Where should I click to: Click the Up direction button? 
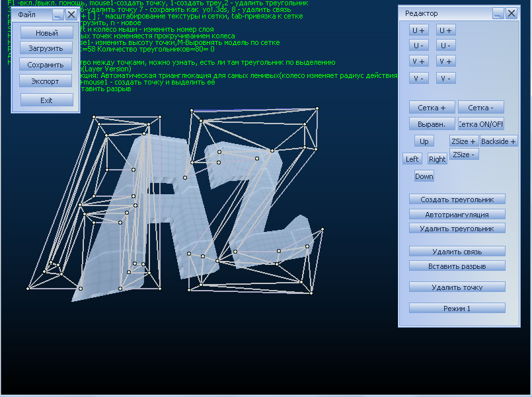[424, 141]
